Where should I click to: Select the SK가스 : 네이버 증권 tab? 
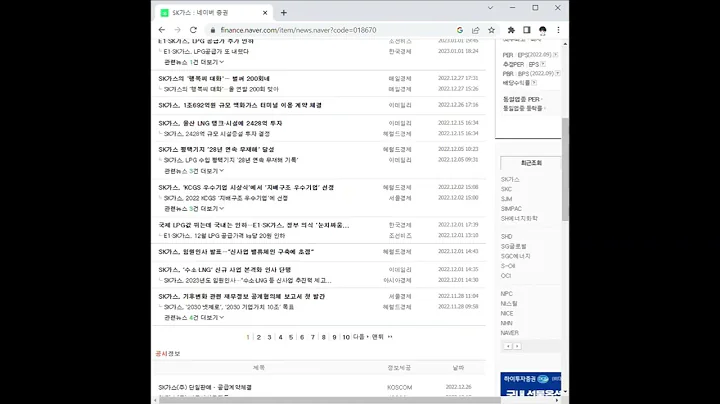[x=214, y=13]
